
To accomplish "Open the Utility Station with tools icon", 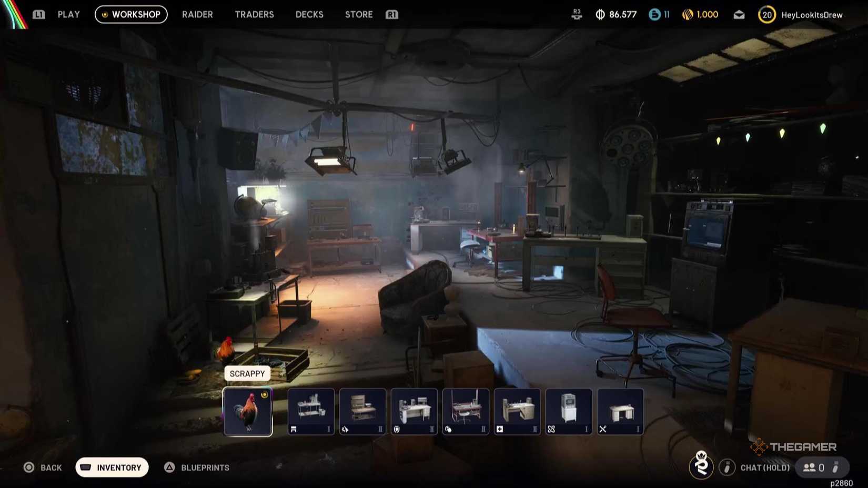I will pyautogui.click(x=620, y=411).
